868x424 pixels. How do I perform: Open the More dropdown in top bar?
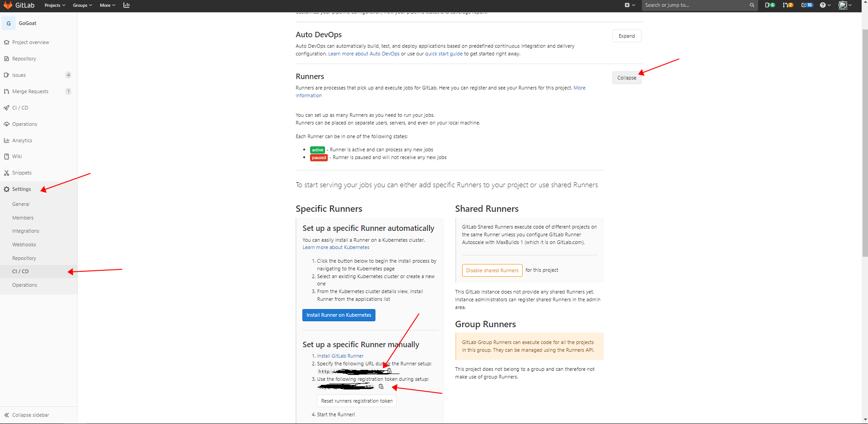click(107, 5)
